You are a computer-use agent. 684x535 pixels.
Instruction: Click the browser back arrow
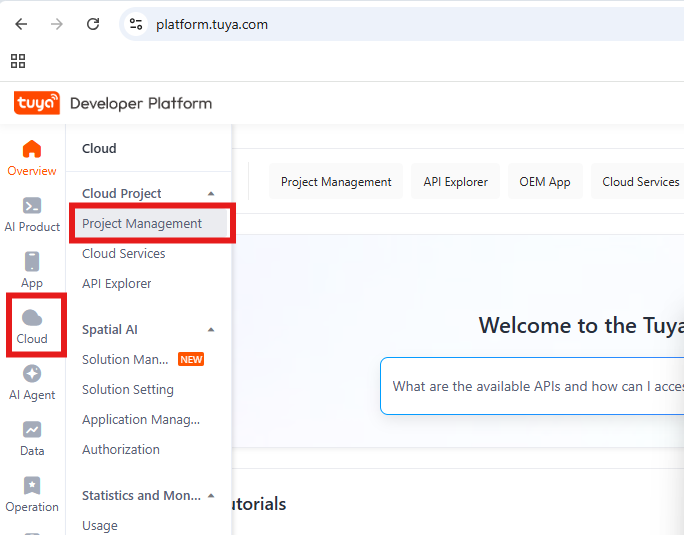point(21,24)
